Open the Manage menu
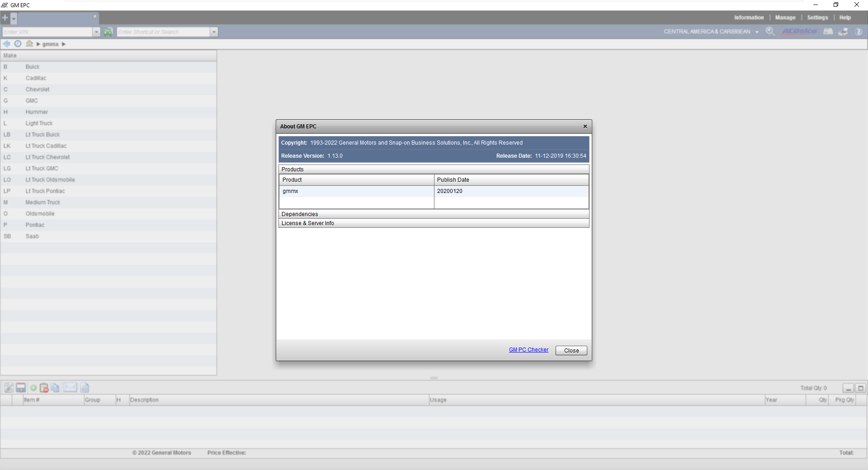 pos(785,18)
